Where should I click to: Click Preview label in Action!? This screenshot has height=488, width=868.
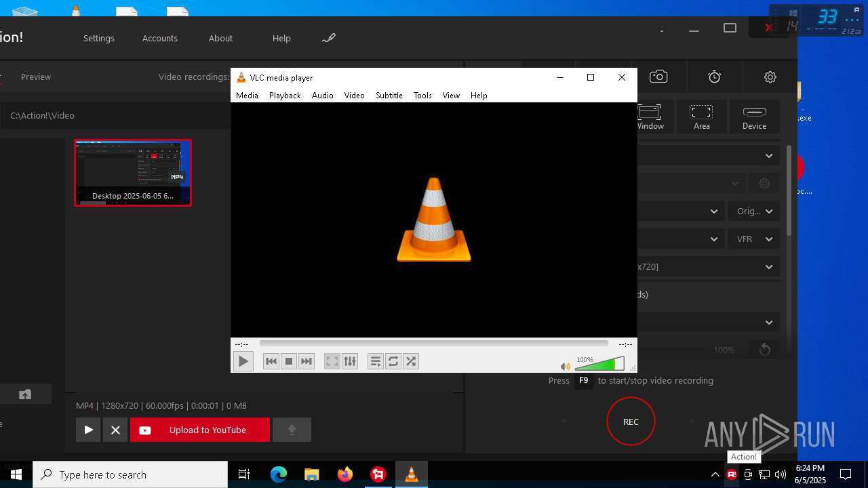click(x=36, y=77)
